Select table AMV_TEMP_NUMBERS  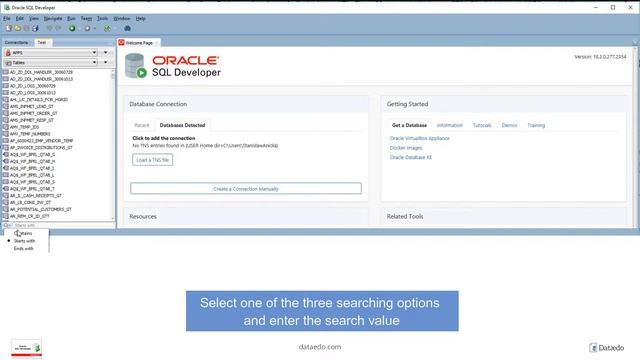[30, 134]
